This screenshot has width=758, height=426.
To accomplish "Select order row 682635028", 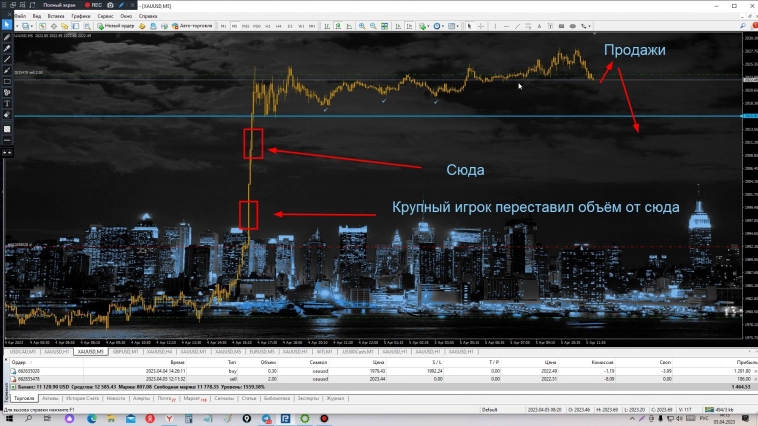I will click(382, 371).
